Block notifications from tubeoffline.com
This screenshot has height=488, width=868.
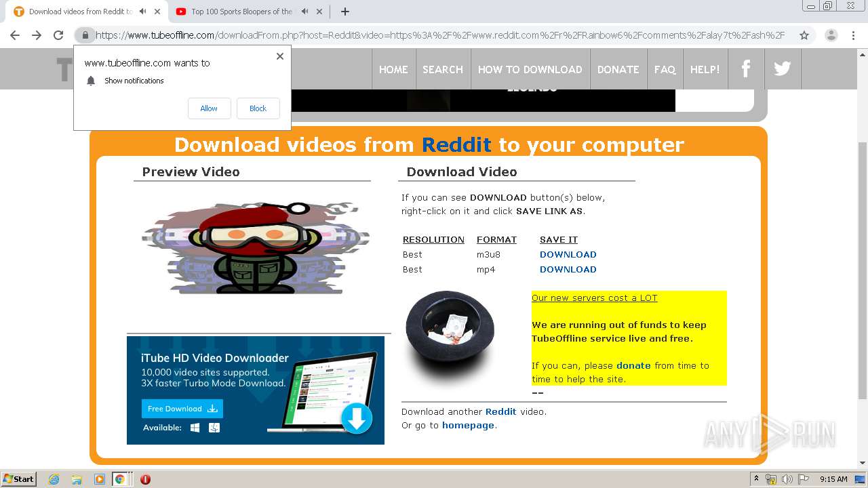click(x=258, y=108)
